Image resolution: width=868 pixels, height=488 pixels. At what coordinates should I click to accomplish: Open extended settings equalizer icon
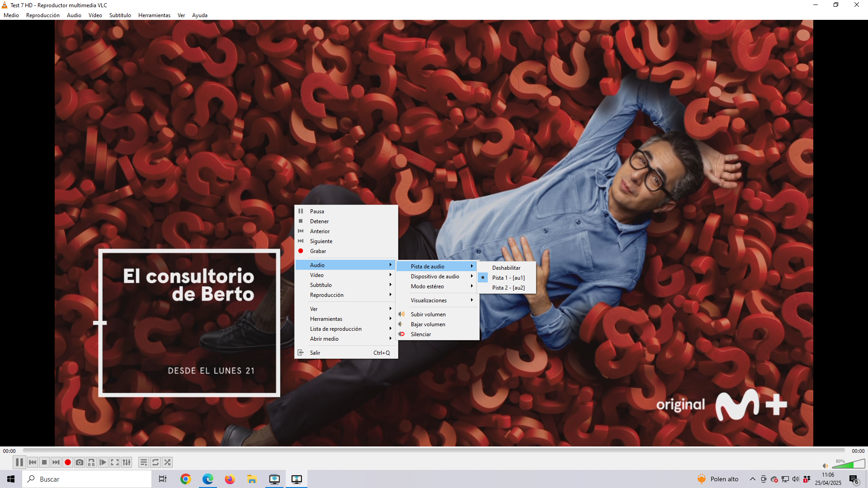point(127,462)
